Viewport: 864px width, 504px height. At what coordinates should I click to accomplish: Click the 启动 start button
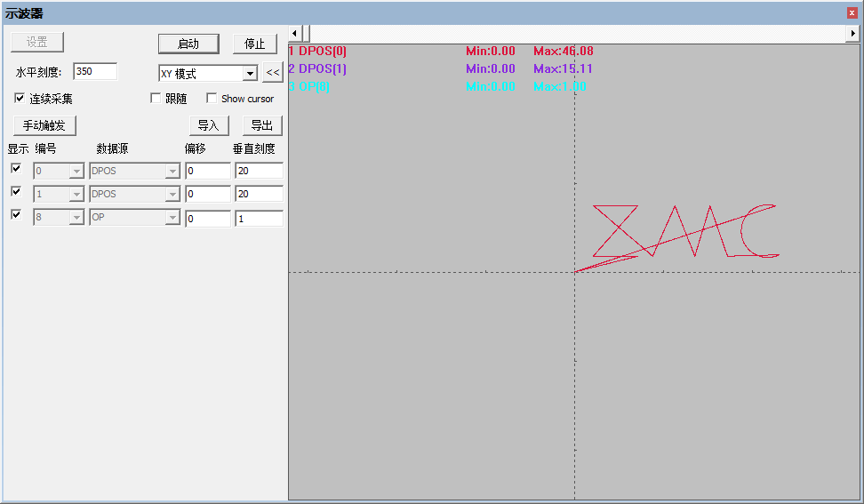pyautogui.click(x=188, y=44)
